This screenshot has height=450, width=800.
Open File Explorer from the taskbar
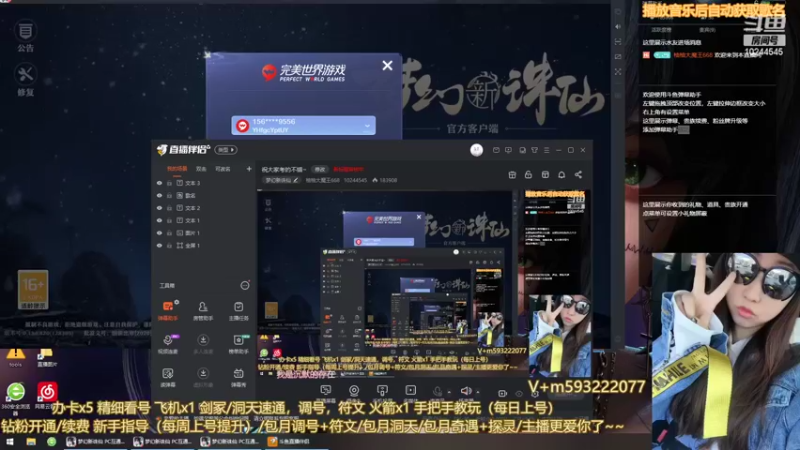point(31,442)
